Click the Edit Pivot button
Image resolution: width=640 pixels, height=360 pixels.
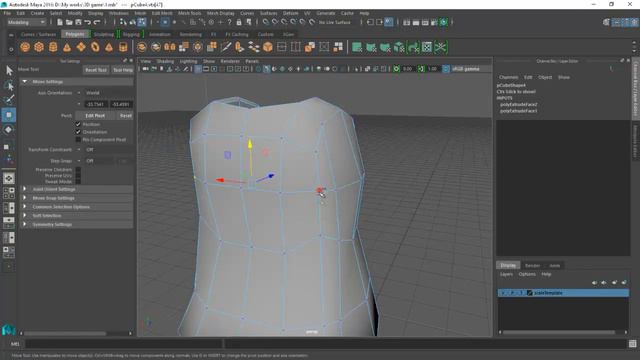click(x=95, y=116)
